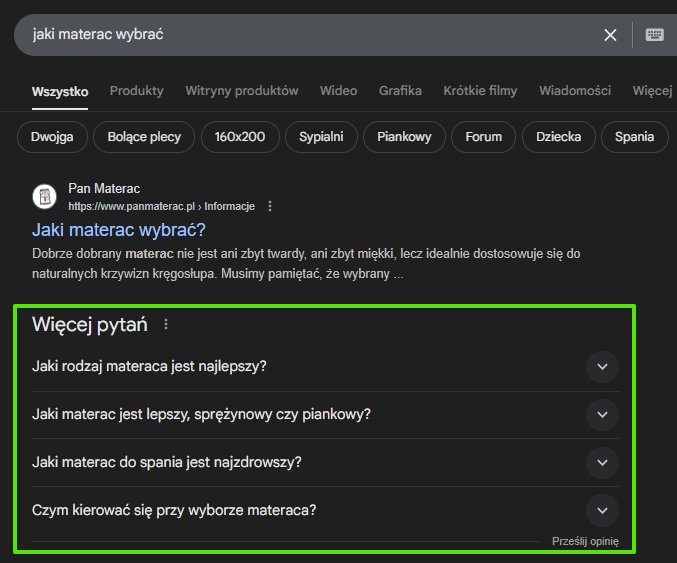Open the three-dot menu next to Pan Materac URL
677x563 pixels.
270,206
